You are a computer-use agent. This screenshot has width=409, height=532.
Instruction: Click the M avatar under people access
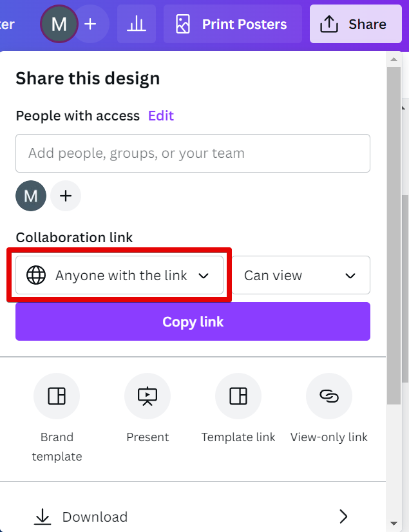[31, 196]
